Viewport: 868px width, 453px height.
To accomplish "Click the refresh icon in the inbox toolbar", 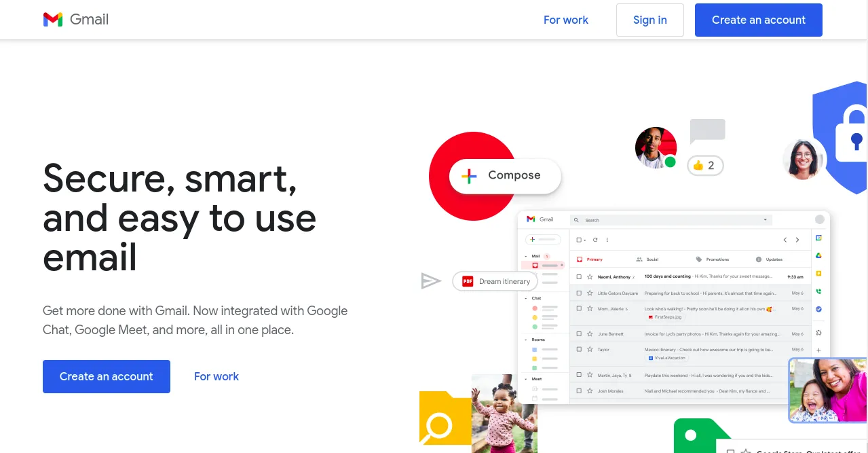I will [595, 240].
